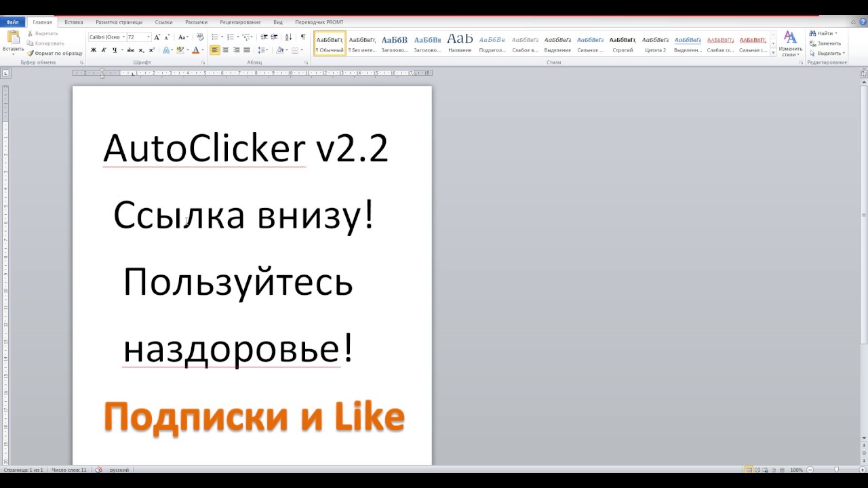Apply the text highlight color
This screenshot has height=488, width=868.
click(180, 50)
